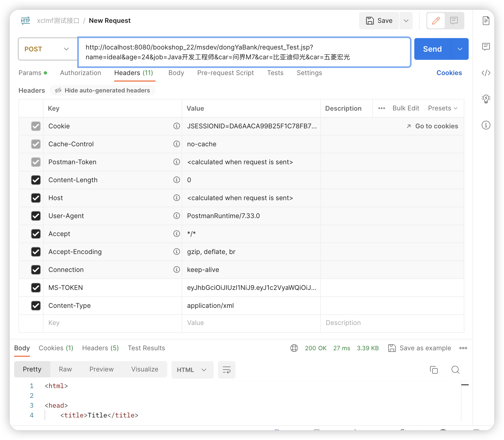
Task: Click Save as example
Action: 419,348
